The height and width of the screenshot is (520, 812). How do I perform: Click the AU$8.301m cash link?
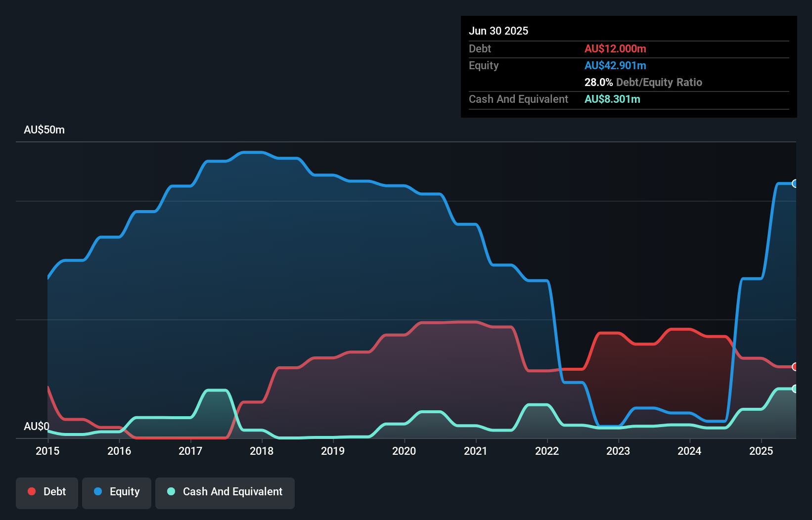coord(612,99)
